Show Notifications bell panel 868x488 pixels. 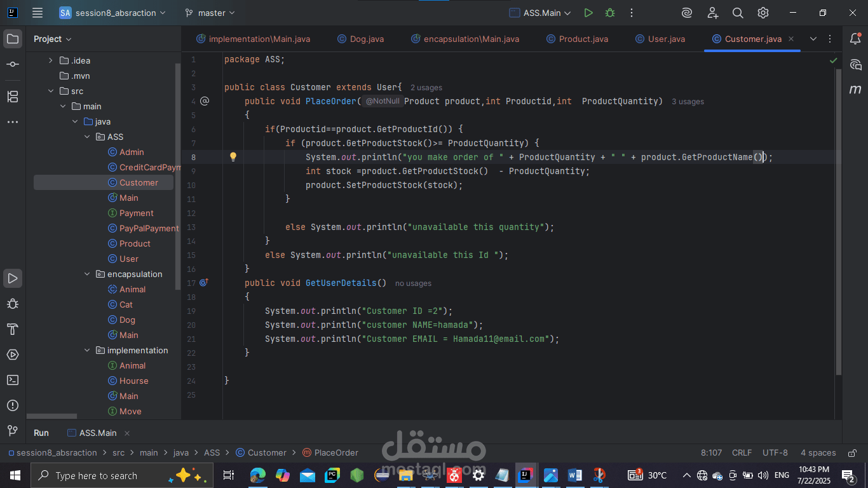click(855, 39)
